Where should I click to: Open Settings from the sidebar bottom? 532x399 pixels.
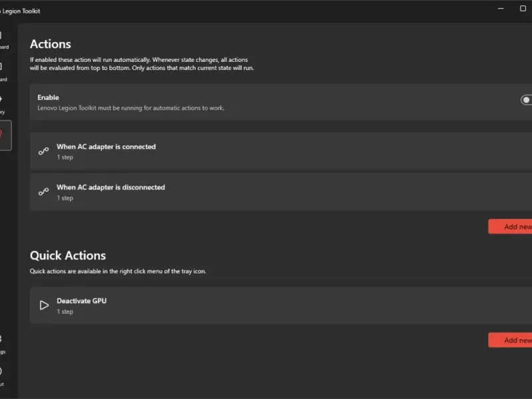[x=2, y=343]
